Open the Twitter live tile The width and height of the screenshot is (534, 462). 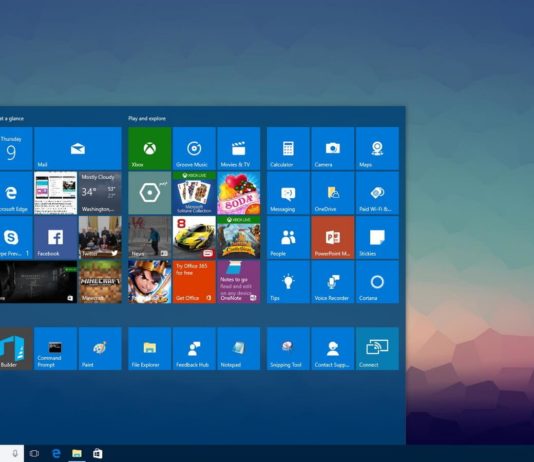[x=100, y=238]
